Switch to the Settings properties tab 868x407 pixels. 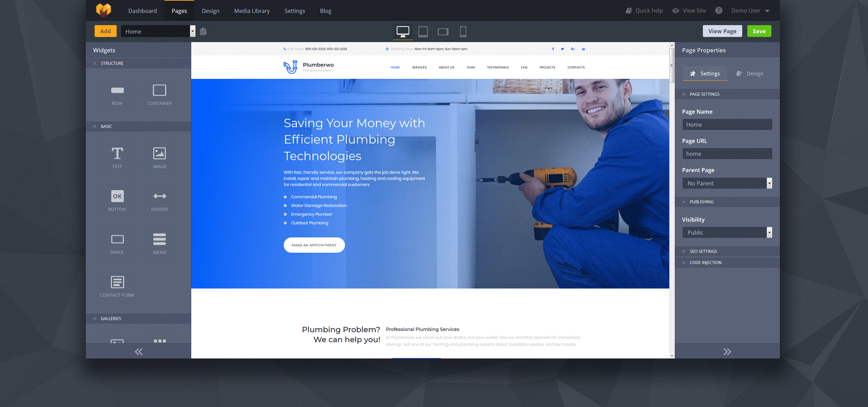coord(705,74)
